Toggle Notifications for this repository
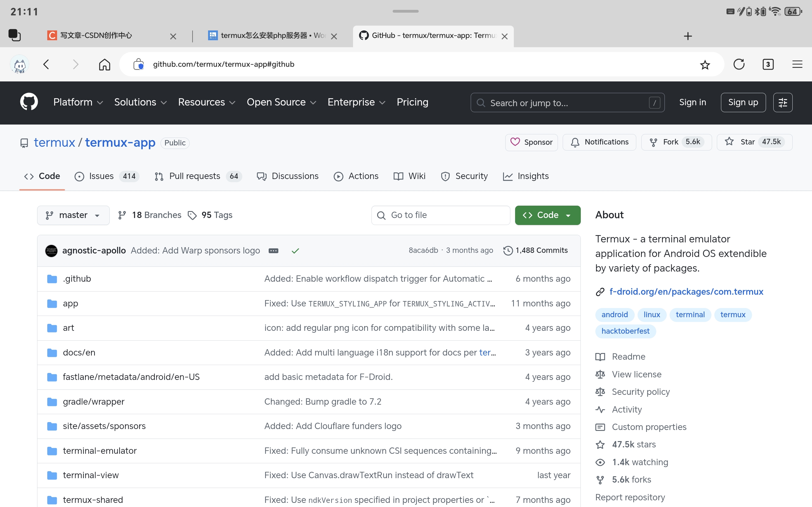812x507 pixels. tap(599, 142)
